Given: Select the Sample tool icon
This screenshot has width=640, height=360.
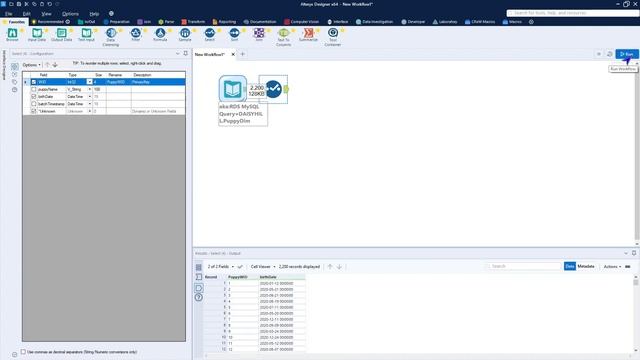Looking at the screenshot, I should click(x=185, y=33).
